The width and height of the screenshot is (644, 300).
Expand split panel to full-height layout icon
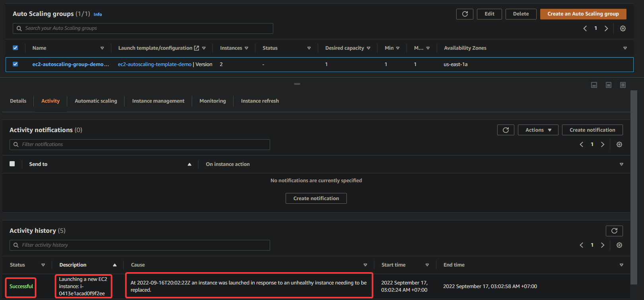pyautogui.click(x=623, y=85)
